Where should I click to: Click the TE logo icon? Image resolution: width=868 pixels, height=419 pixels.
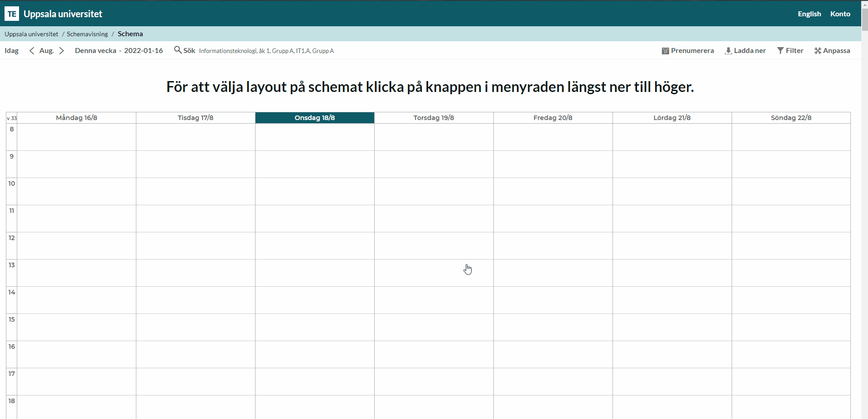coord(12,14)
